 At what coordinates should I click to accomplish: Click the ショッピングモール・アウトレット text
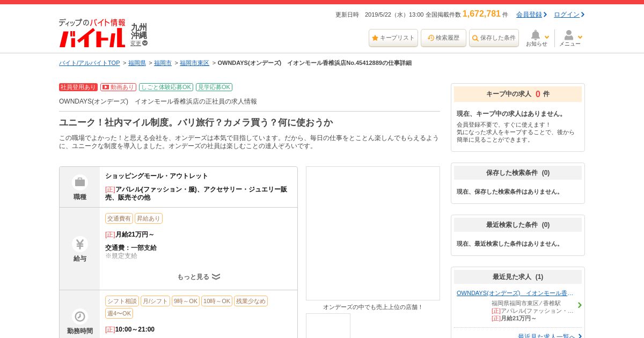[x=157, y=176]
